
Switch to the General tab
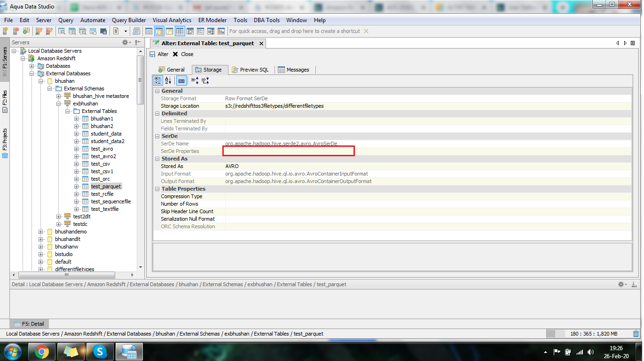(172, 70)
